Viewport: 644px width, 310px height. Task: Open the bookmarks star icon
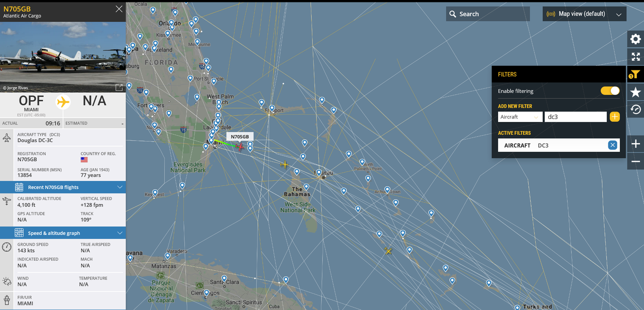[x=635, y=92]
